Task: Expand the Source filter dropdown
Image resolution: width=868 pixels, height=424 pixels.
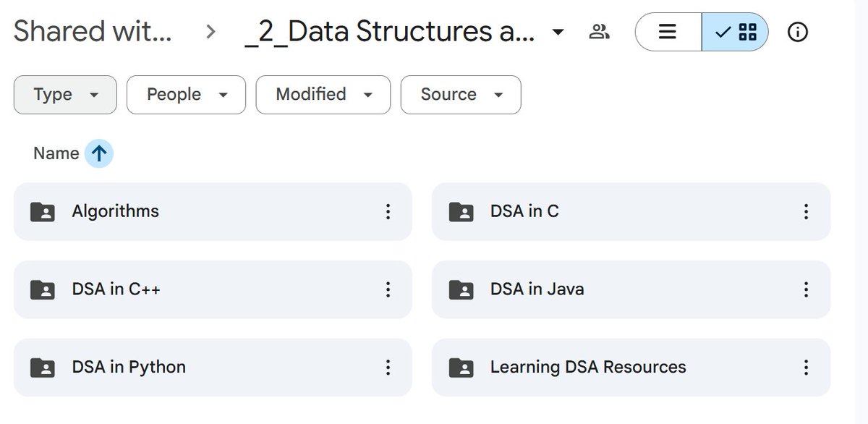Action: click(461, 95)
